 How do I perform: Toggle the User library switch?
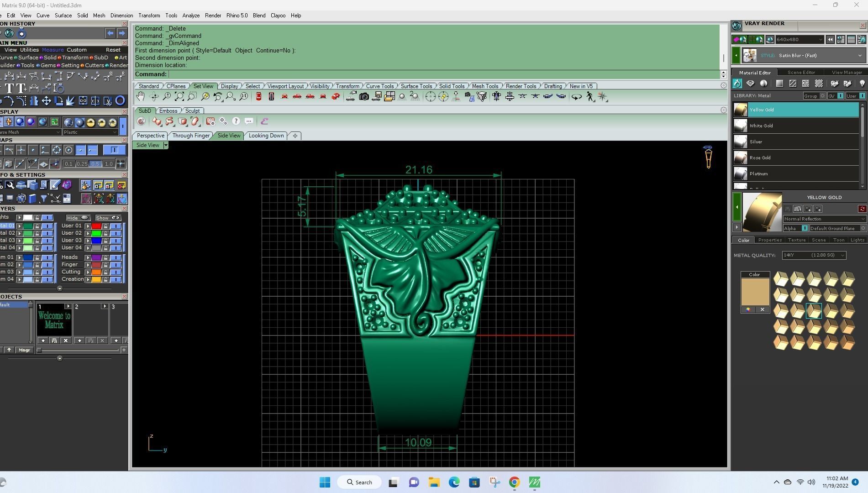pyautogui.click(x=862, y=96)
